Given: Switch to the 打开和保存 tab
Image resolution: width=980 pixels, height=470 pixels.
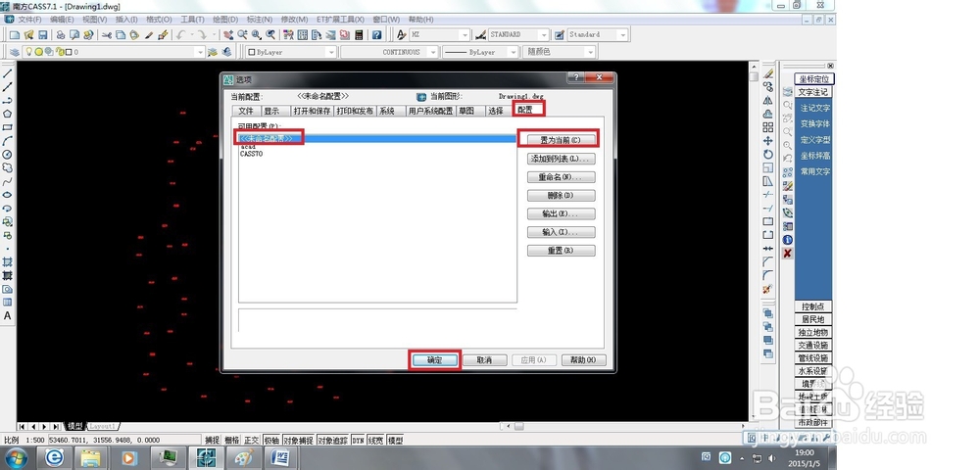Looking at the screenshot, I should pyautogui.click(x=312, y=111).
